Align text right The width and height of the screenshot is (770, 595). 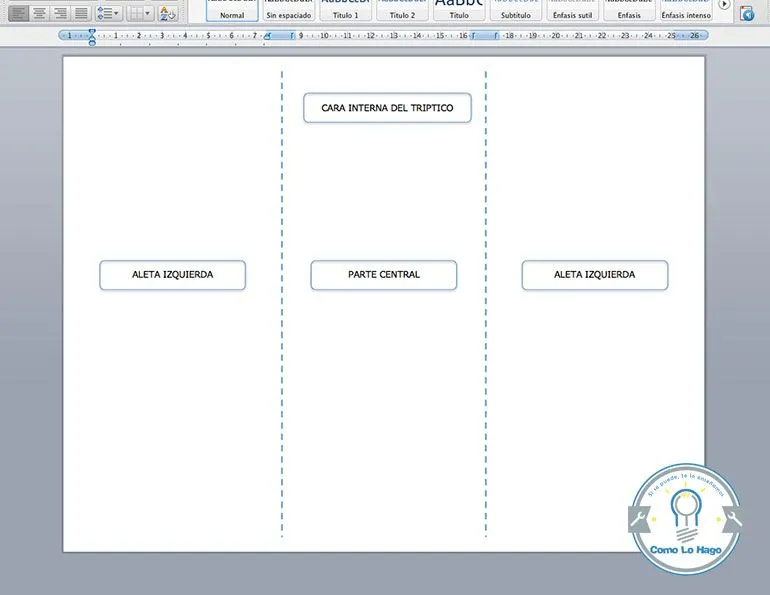point(60,13)
